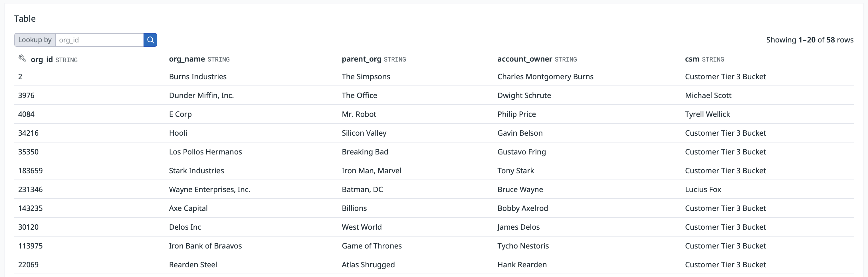This screenshot has height=277, width=868.
Task: Click the Table heading
Action: click(x=25, y=19)
